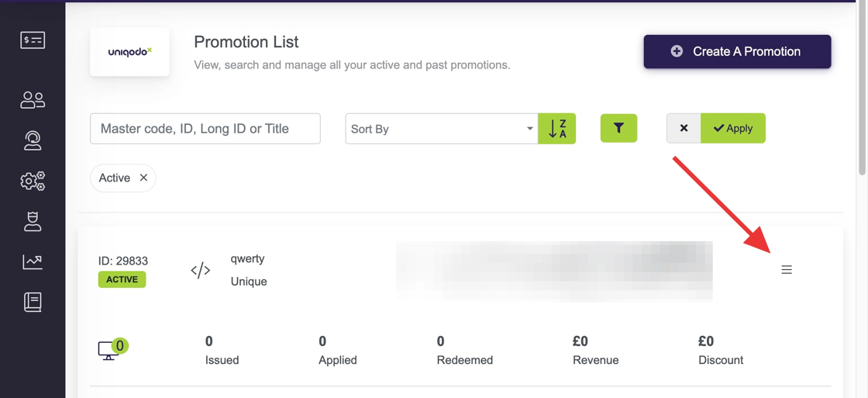Click the monitor icon with 0 badge
Screen dimensions: 868x398
coord(108,351)
